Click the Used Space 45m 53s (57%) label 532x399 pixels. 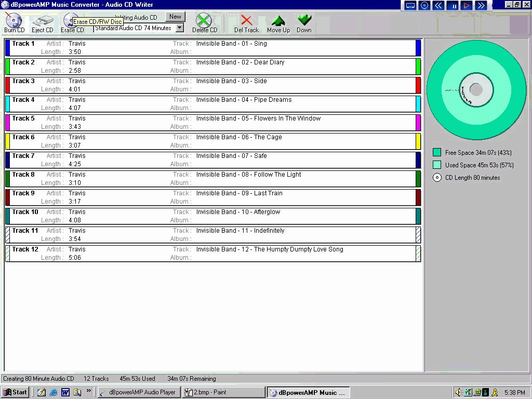[480, 165]
